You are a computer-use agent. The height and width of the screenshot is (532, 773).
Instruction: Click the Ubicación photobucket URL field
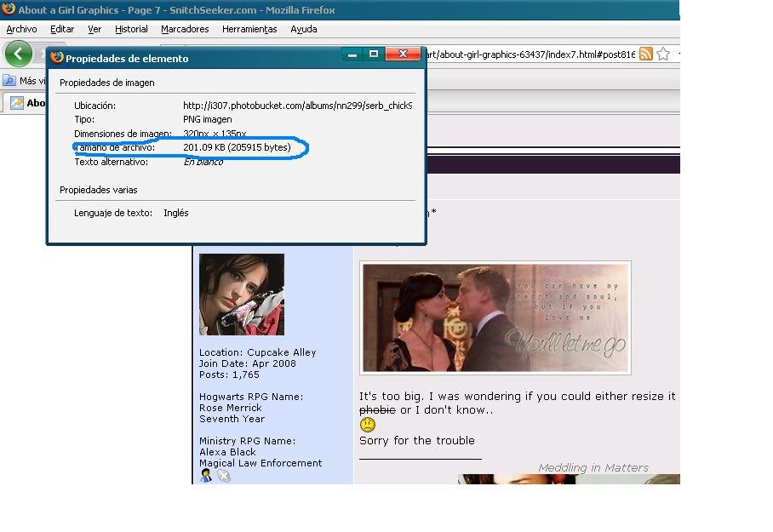click(x=297, y=106)
